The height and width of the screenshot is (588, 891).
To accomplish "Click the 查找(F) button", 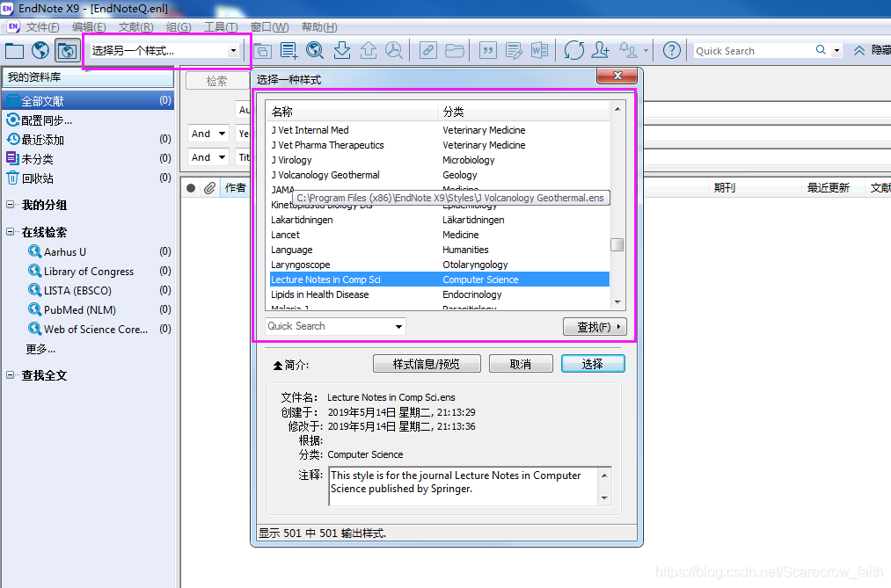I will tap(595, 327).
